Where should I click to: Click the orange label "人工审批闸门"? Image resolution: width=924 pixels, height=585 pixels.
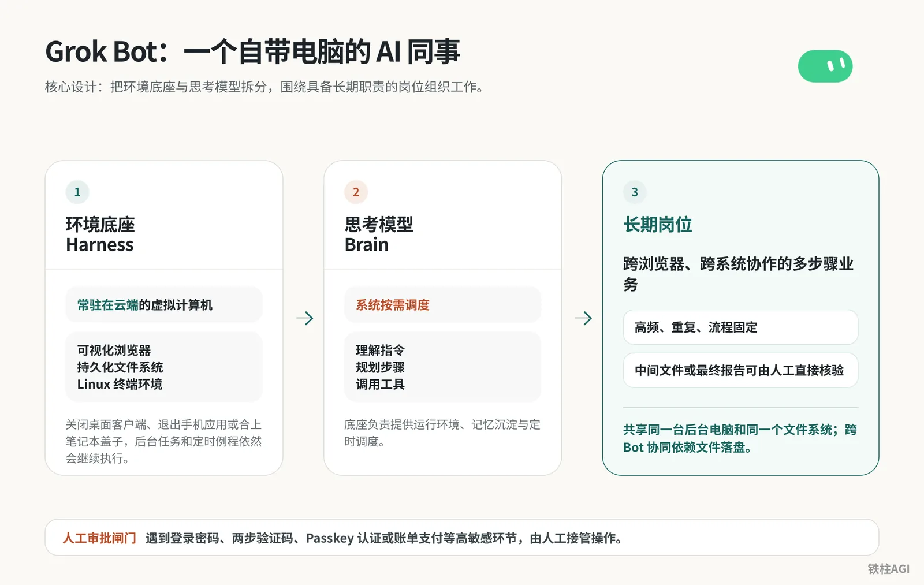click(x=99, y=538)
